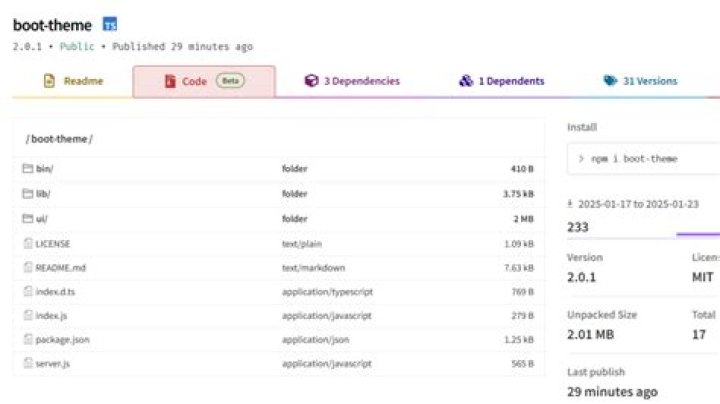The height and width of the screenshot is (404, 720).
Task: Click the MIT license value
Action: coord(703,277)
